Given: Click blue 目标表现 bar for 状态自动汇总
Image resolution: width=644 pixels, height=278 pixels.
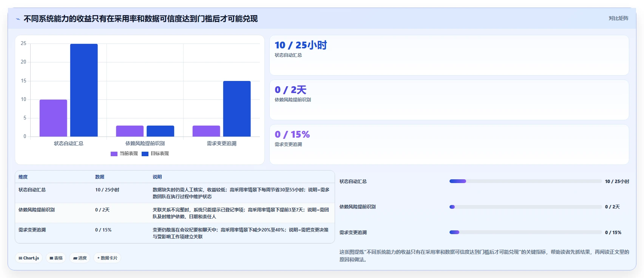Looking at the screenshot, I should point(84,90).
